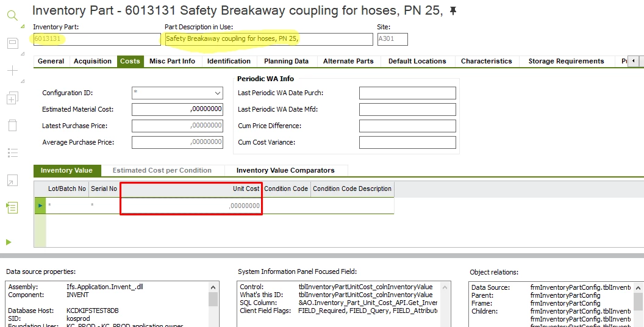
Task: Open the Acquisition tab
Action: (x=93, y=61)
